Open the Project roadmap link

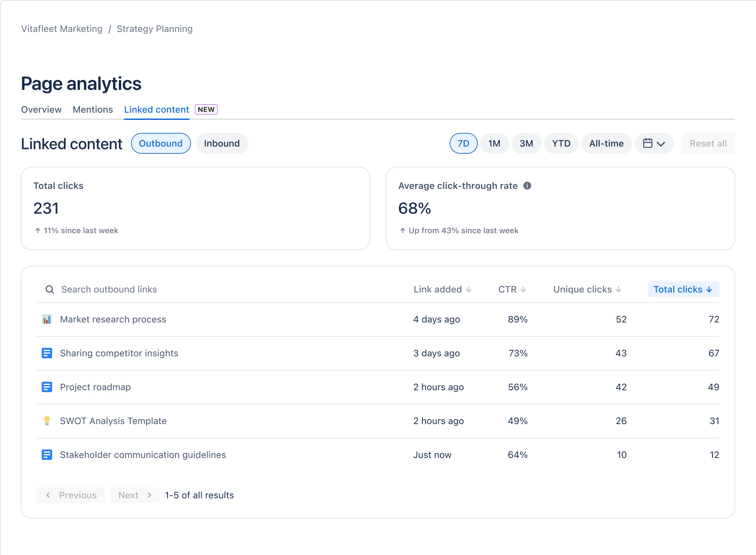tap(95, 387)
